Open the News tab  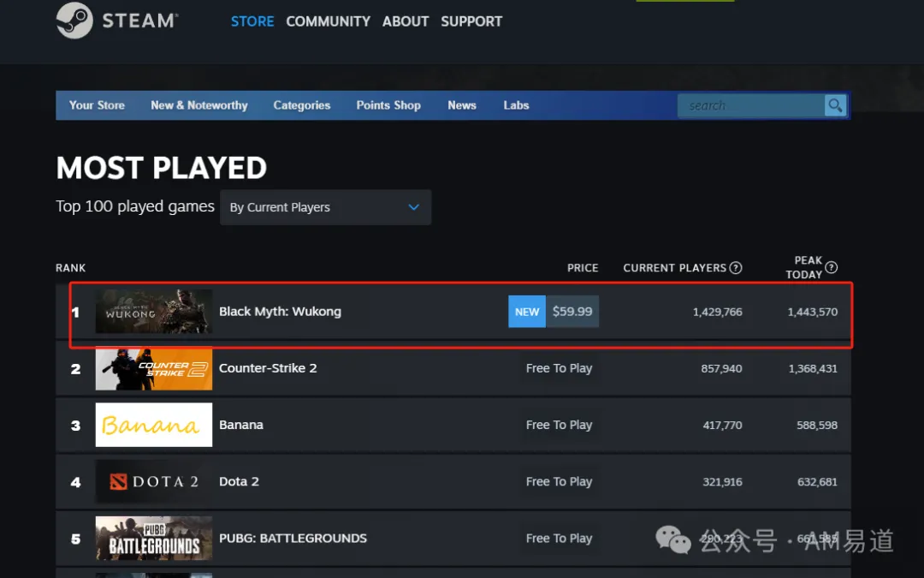click(x=462, y=105)
